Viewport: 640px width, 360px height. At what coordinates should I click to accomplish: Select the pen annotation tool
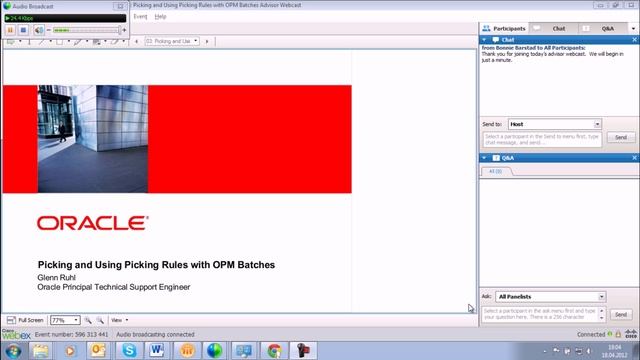click(x=78, y=42)
